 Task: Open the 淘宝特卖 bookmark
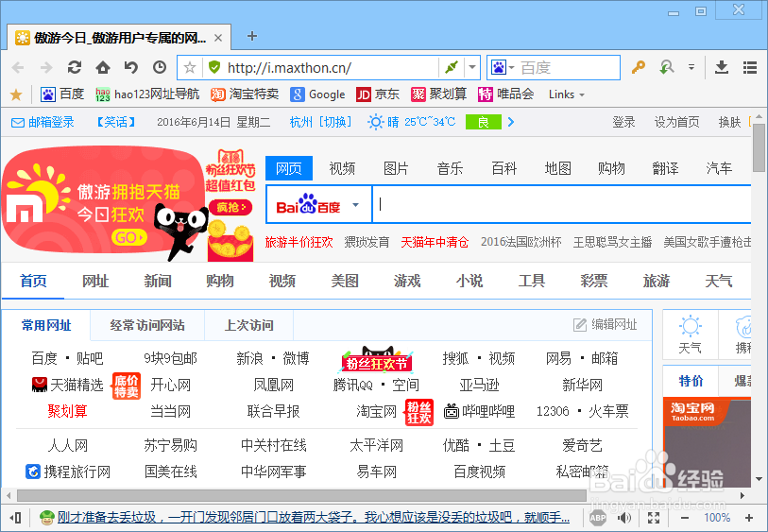245,94
